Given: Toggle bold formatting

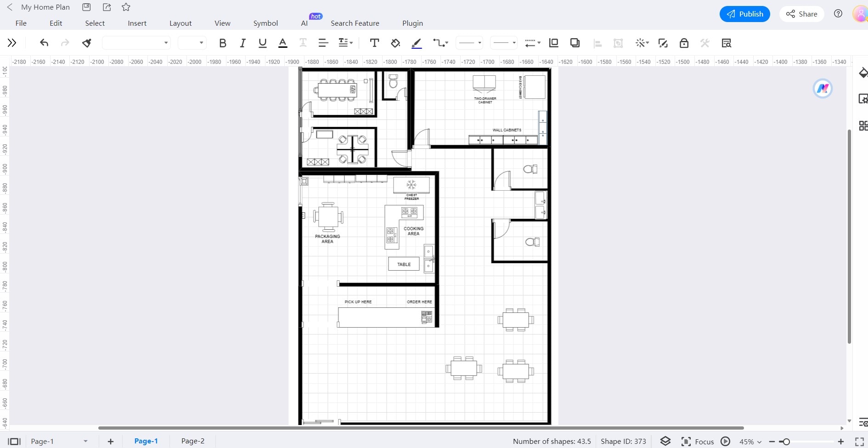Looking at the screenshot, I should pyautogui.click(x=223, y=43).
